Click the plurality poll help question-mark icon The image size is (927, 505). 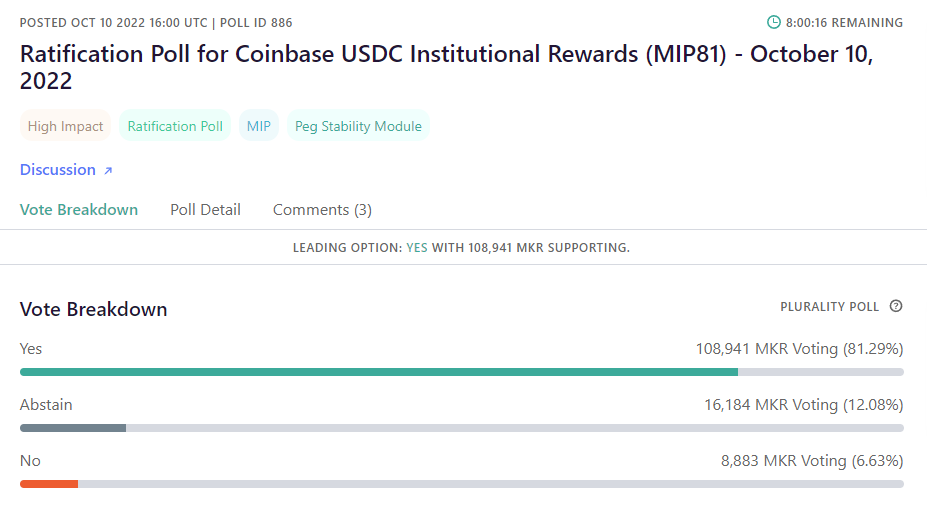pyautogui.click(x=896, y=306)
